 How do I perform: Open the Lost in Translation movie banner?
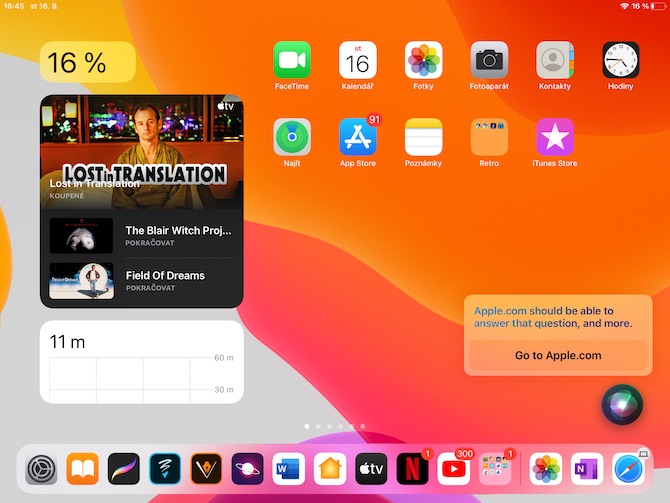pos(142,152)
